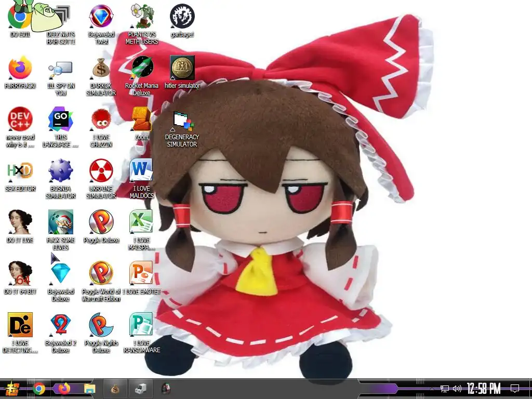Switch to the computer devices app in taskbar
Image resolution: width=532 pixels, height=399 pixels.
point(140,389)
